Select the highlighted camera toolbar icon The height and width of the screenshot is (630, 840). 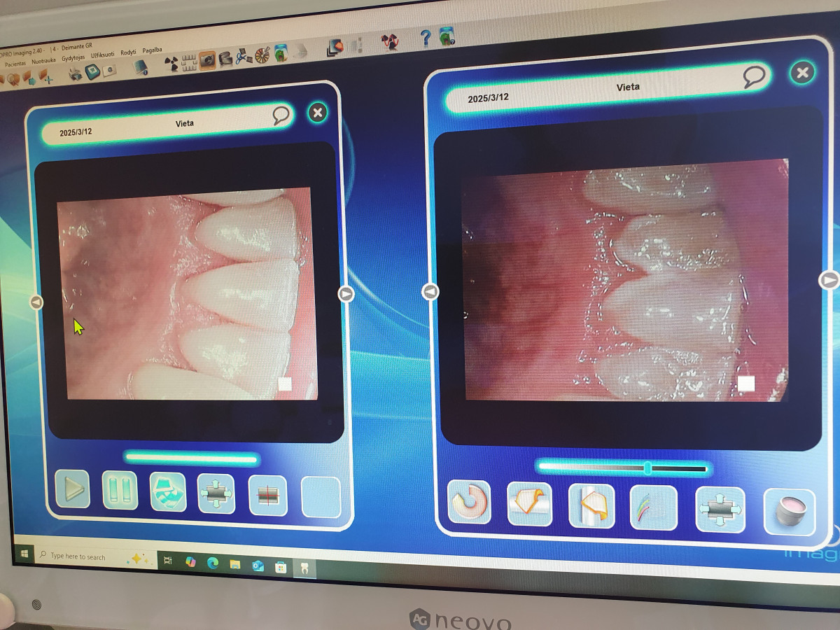(x=207, y=61)
